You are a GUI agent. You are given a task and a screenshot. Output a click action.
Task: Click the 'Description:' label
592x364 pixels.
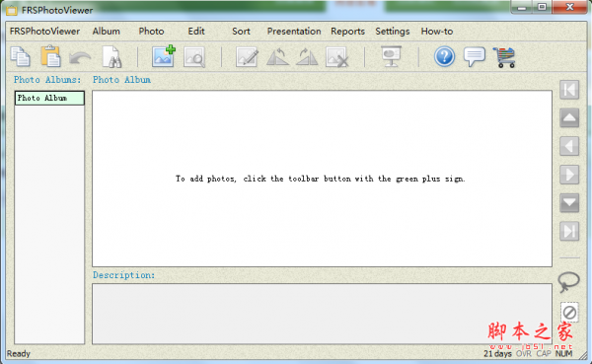pos(124,275)
